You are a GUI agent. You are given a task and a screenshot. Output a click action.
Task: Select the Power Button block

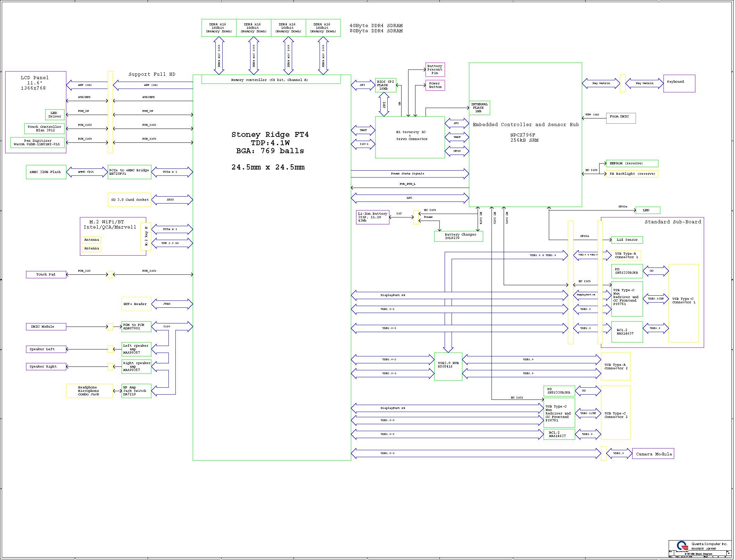[435, 85]
